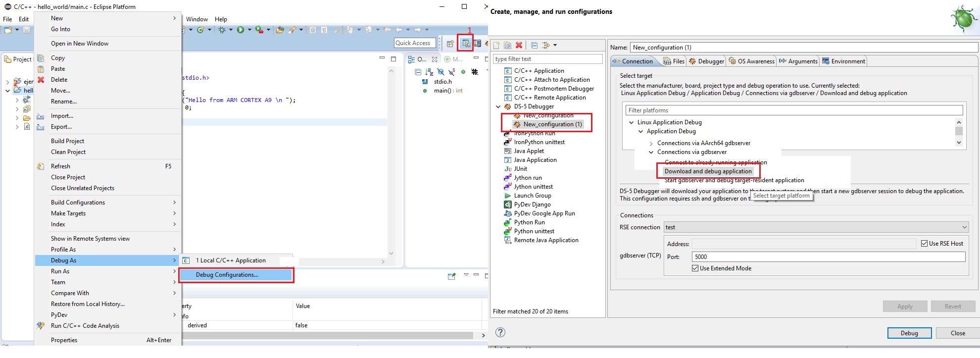This screenshot has height=358, width=980.
Task: Click Properties in the context menu
Action: click(64, 340)
